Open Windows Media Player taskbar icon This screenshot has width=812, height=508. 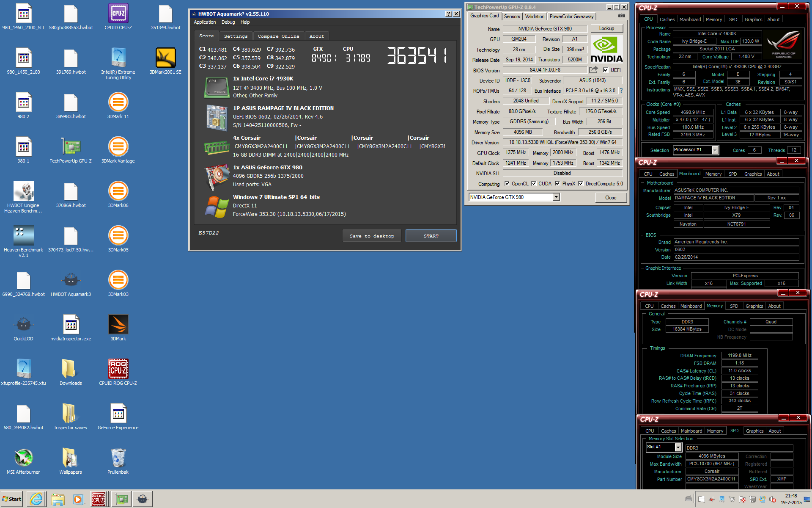point(78,499)
